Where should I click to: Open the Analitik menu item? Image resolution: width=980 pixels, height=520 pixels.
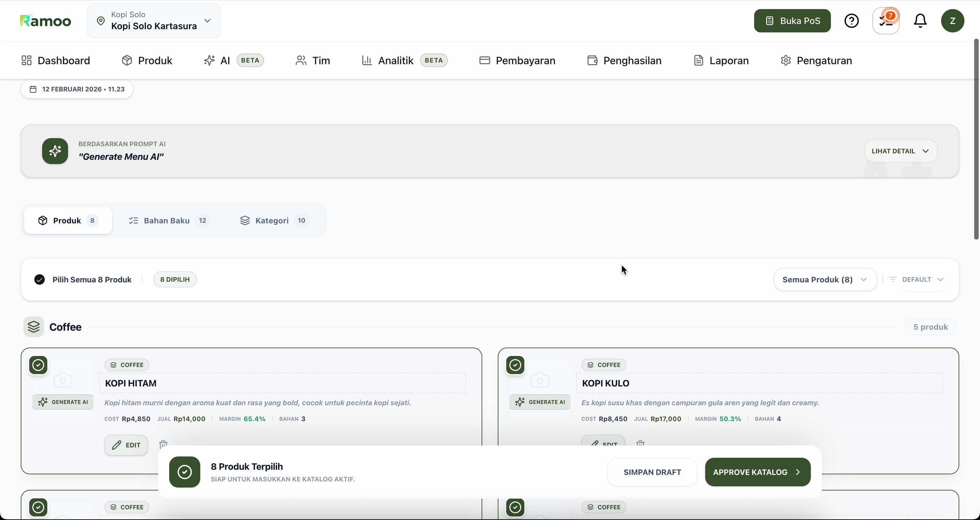[x=395, y=61]
